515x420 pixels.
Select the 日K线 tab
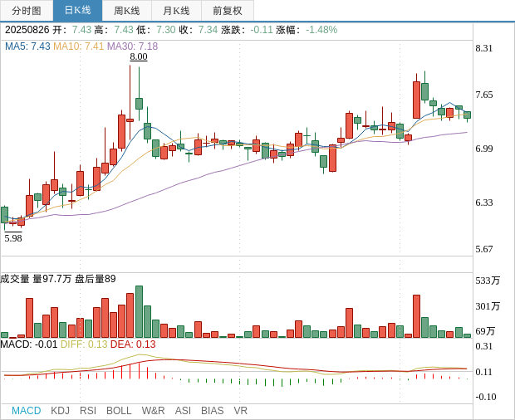click(77, 11)
